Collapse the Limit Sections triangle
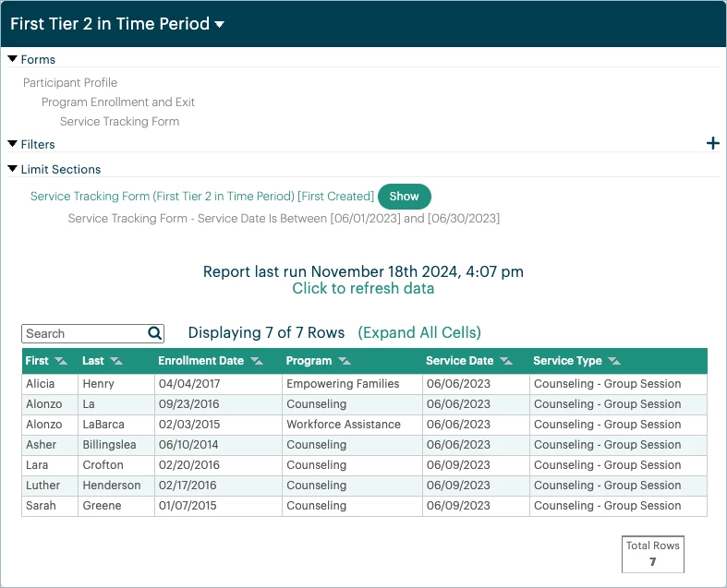727x588 pixels. click(13, 169)
